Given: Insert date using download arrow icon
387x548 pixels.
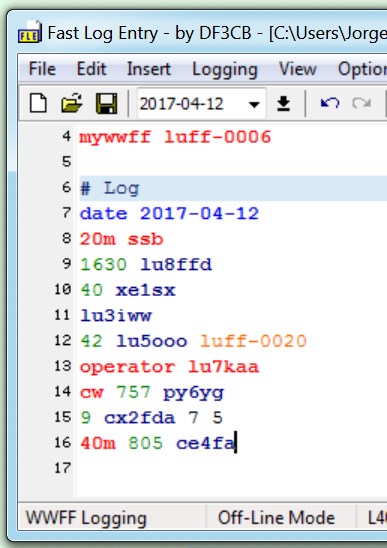Looking at the screenshot, I should tap(284, 104).
